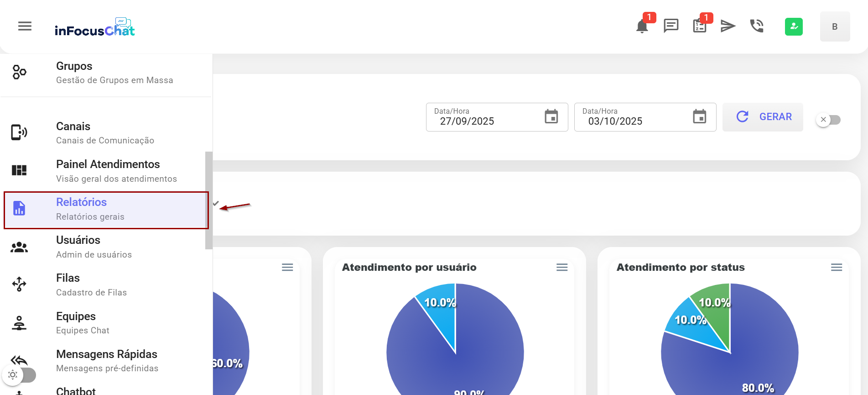Toggle the light/dark theme switch
868x395 pixels.
click(x=19, y=375)
